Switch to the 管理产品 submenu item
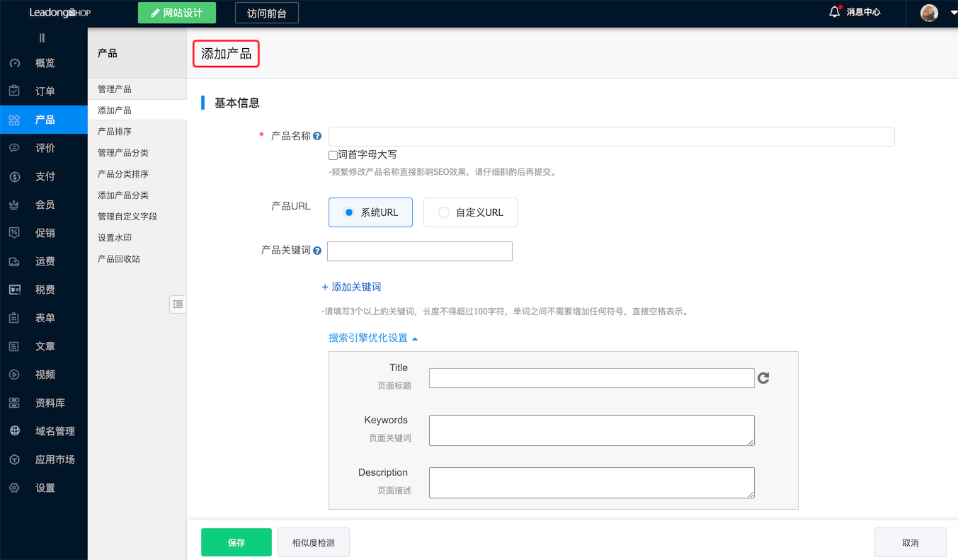958x560 pixels. [113, 88]
